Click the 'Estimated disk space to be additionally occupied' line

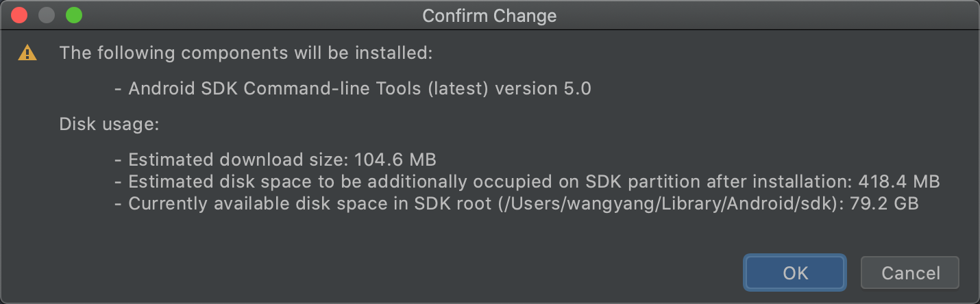click(526, 182)
